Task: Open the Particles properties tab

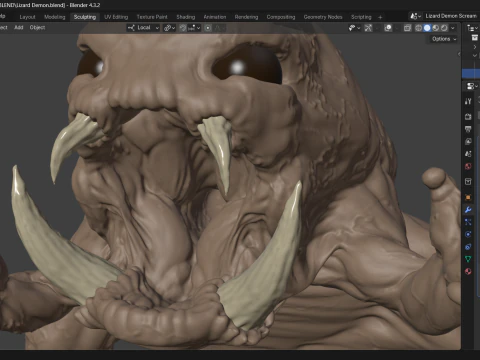Action: tap(468, 222)
